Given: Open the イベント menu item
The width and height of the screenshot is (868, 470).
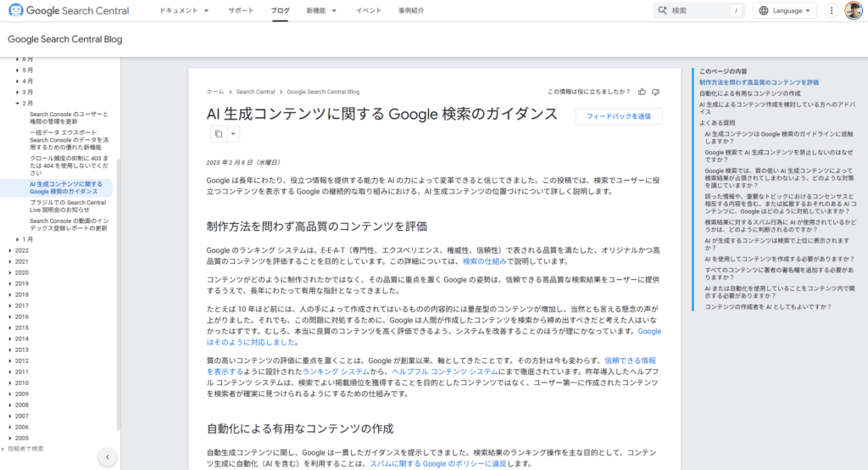Looking at the screenshot, I should [x=369, y=10].
